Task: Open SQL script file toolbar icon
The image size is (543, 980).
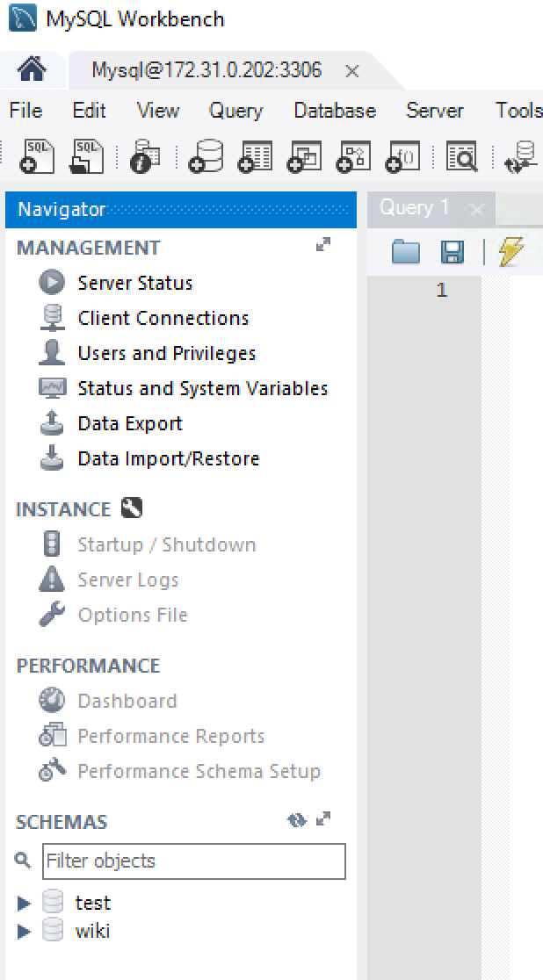Action: 86,155
